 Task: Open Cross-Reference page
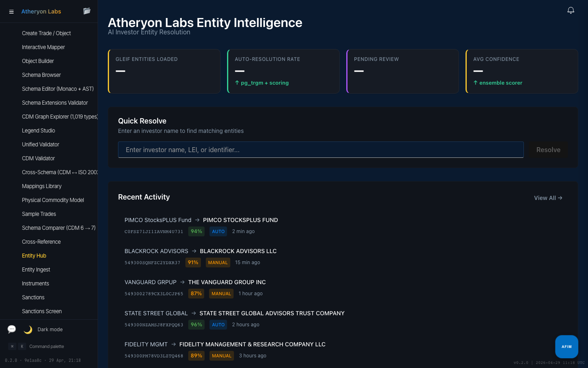point(41,242)
